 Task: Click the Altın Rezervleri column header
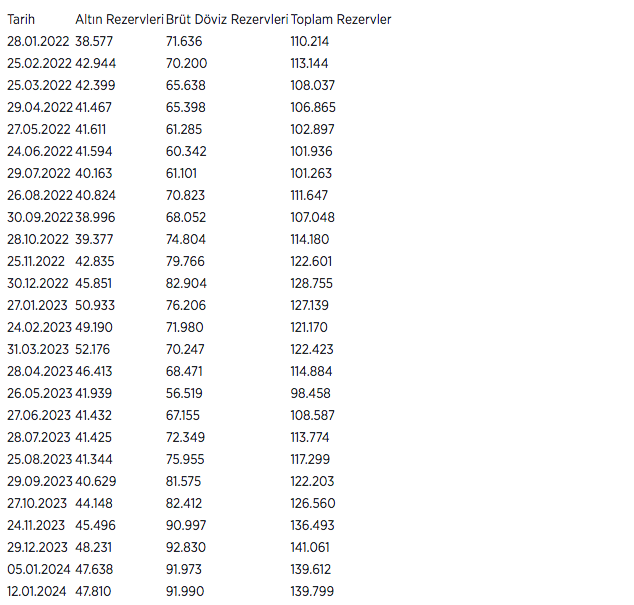[x=119, y=19]
